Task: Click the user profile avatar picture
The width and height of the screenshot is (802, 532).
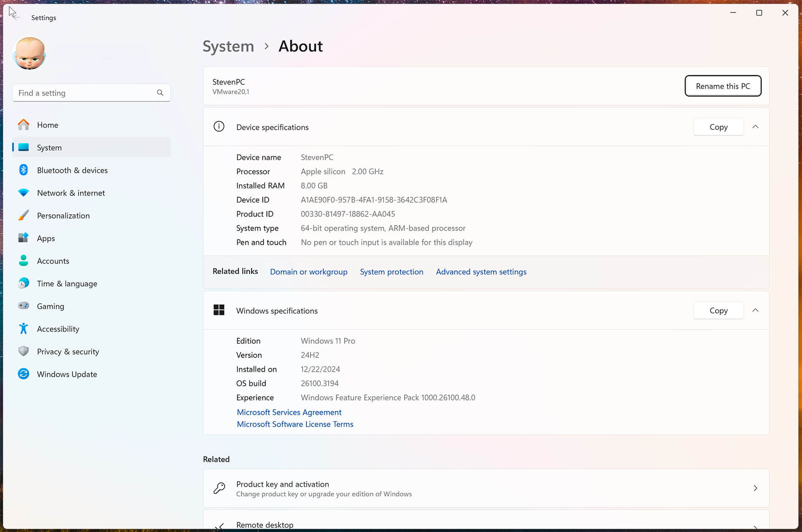Action: point(29,53)
